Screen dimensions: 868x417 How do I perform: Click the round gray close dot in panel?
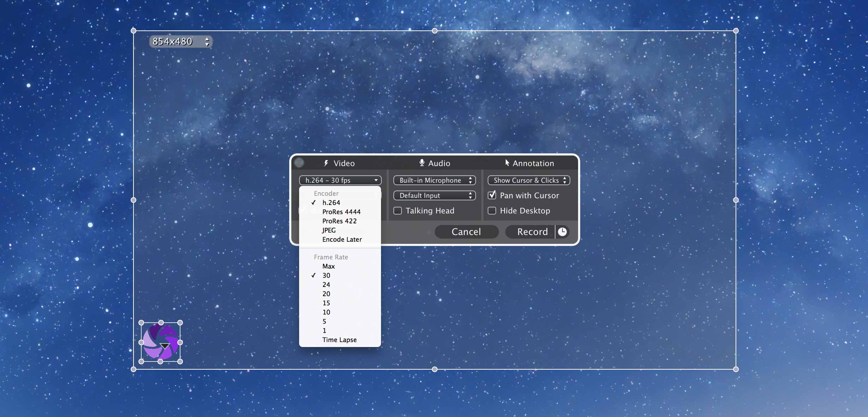299,163
